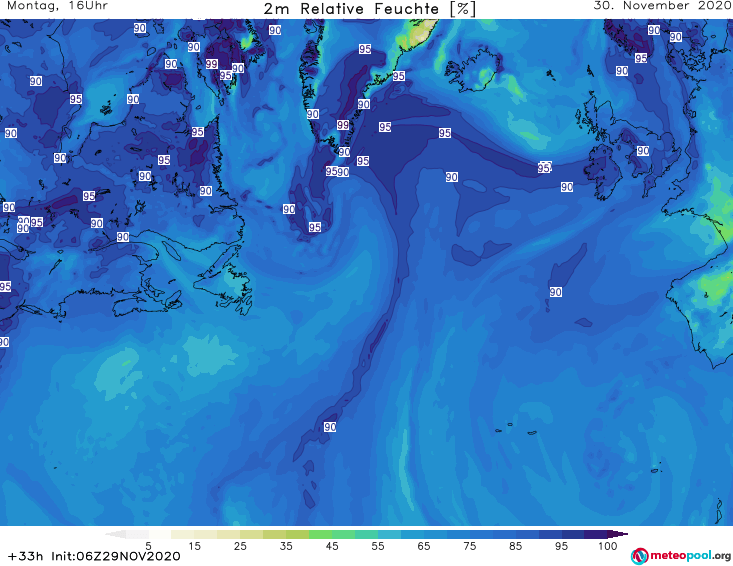
Task: Click the legend value "15"
Action: click(x=194, y=546)
